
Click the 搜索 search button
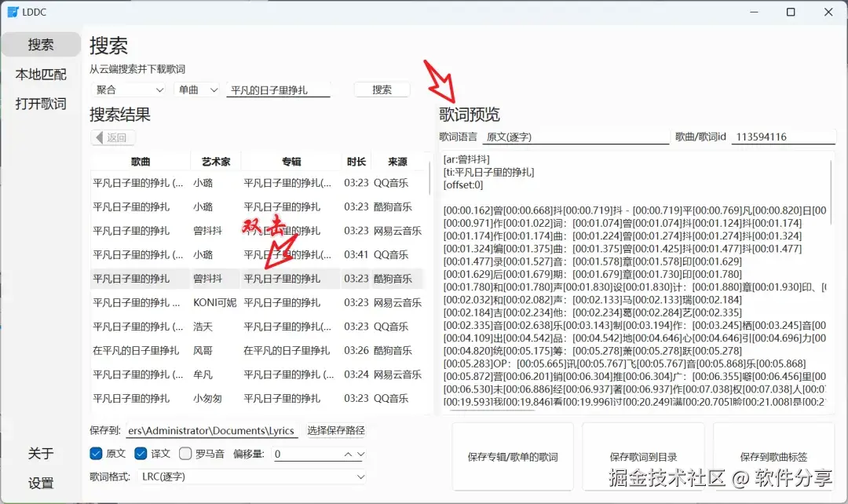click(382, 89)
